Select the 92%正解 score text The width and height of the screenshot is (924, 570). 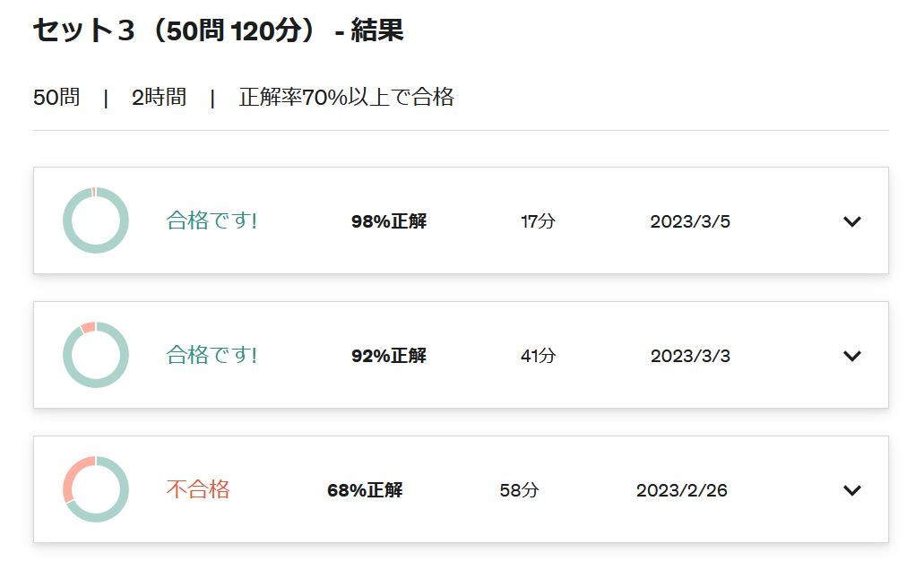(389, 356)
